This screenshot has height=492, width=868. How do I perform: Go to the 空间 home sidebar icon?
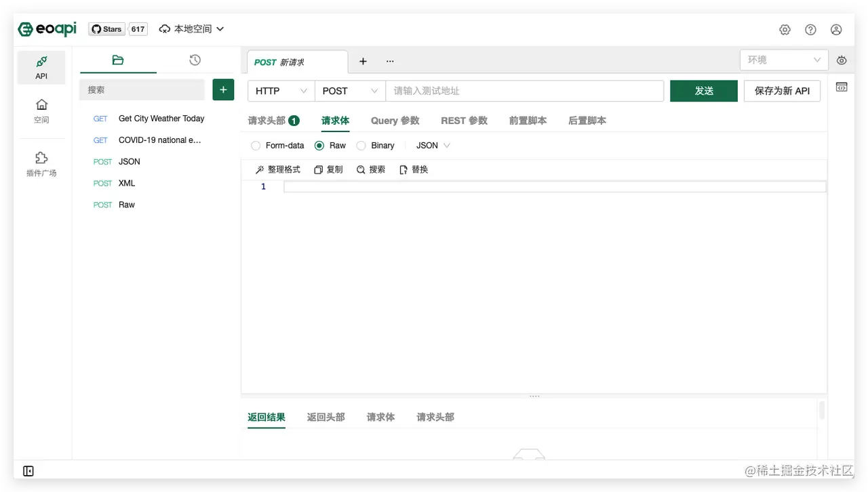(x=41, y=111)
